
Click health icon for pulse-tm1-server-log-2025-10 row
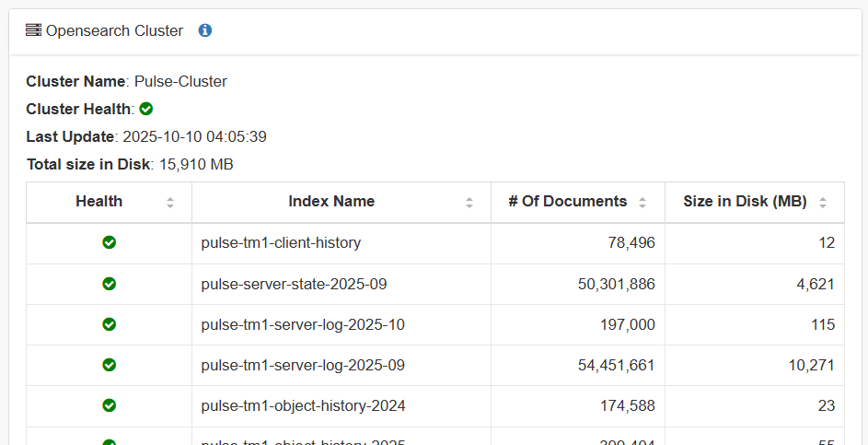(x=109, y=324)
